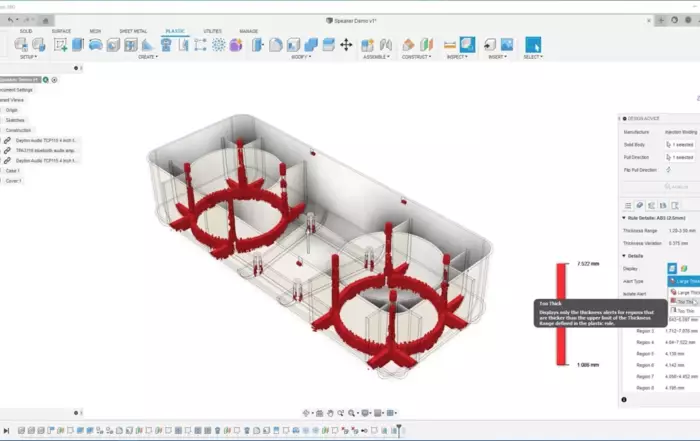The width and height of the screenshot is (700, 441).
Task: Open the CREATE dropdown menu
Action: [x=148, y=57]
